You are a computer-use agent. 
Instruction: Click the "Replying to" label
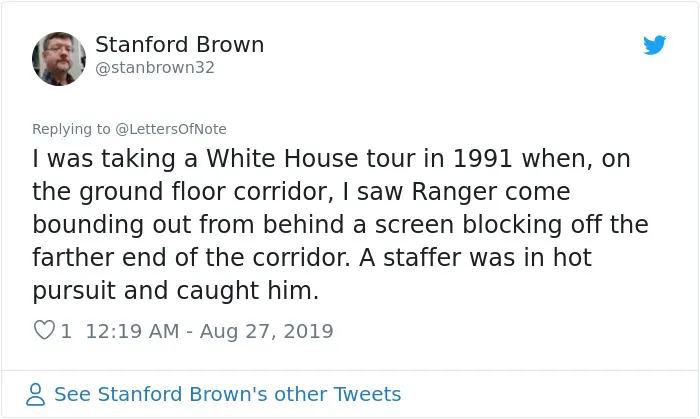coord(71,129)
